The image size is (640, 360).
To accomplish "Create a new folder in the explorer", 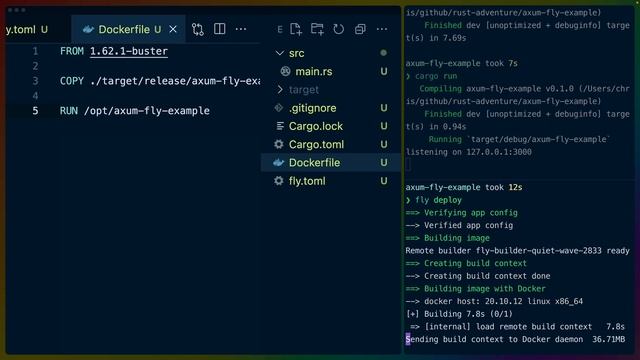I will [317, 29].
